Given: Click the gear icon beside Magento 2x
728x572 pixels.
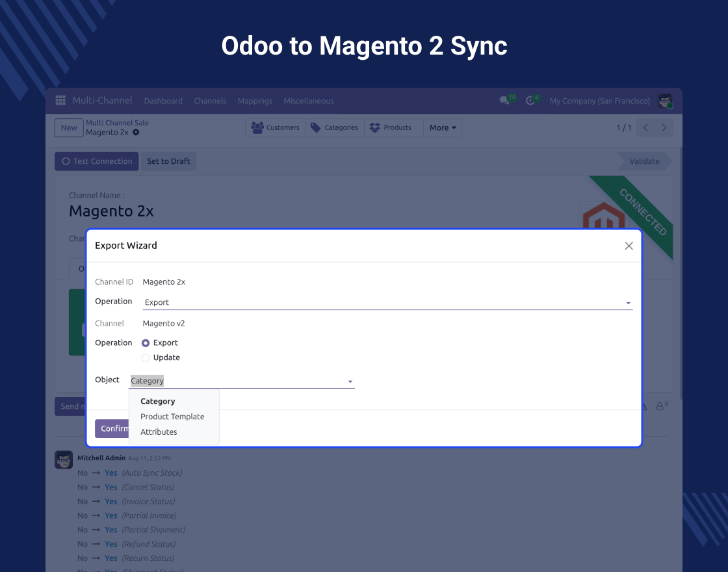Looking at the screenshot, I should [x=136, y=133].
